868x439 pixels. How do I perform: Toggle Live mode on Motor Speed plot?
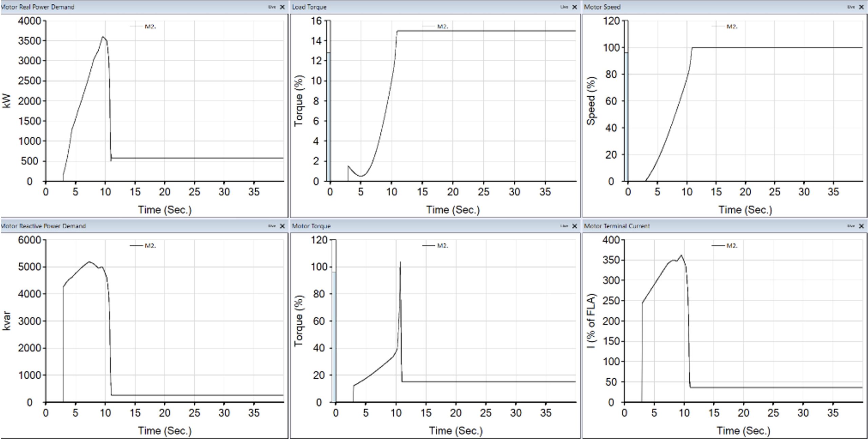[x=851, y=7]
